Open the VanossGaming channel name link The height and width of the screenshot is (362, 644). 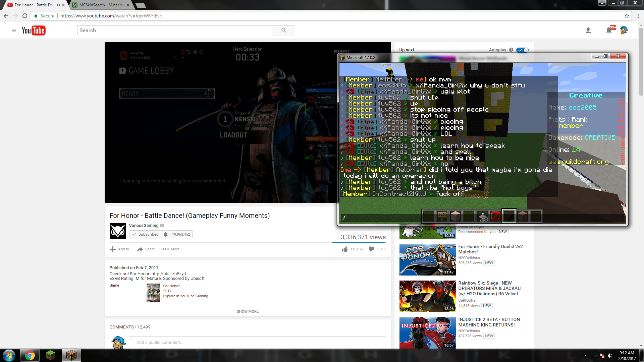144,226
